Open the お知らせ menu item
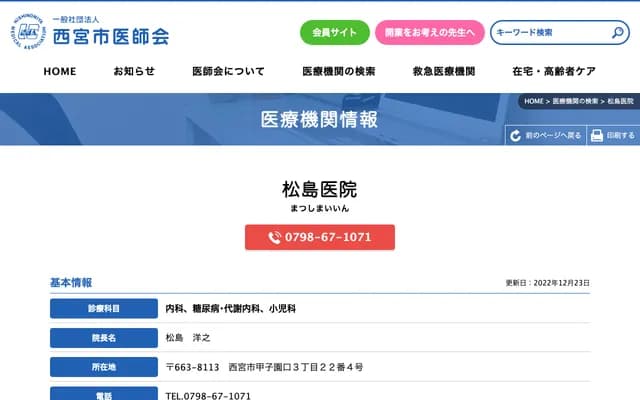The width and height of the screenshot is (640, 400). pos(134,72)
